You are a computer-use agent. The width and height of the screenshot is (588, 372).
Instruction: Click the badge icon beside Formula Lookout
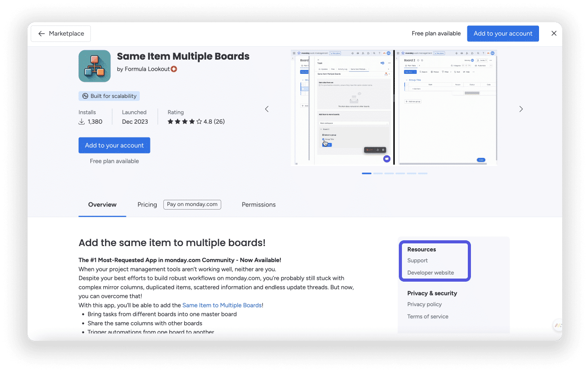pyautogui.click(x=174, y=69)
